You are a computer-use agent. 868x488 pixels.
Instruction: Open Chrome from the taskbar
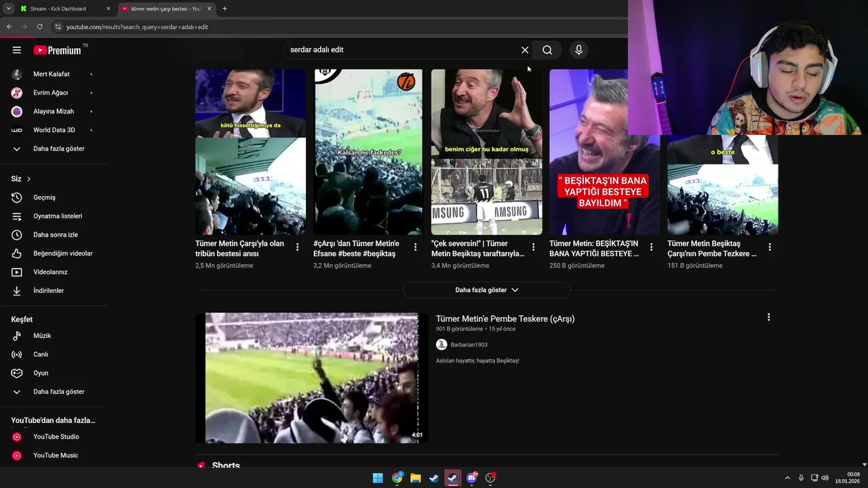(x=397, y=478)
